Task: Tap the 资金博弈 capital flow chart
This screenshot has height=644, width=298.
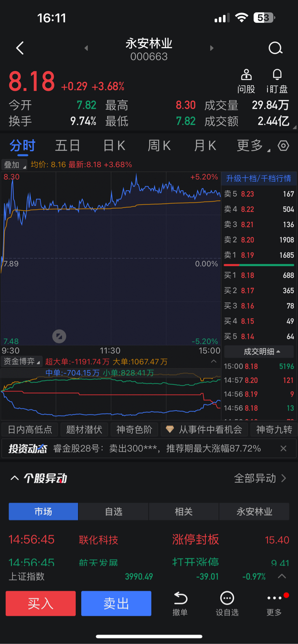Action: click(x=111, y=394)
